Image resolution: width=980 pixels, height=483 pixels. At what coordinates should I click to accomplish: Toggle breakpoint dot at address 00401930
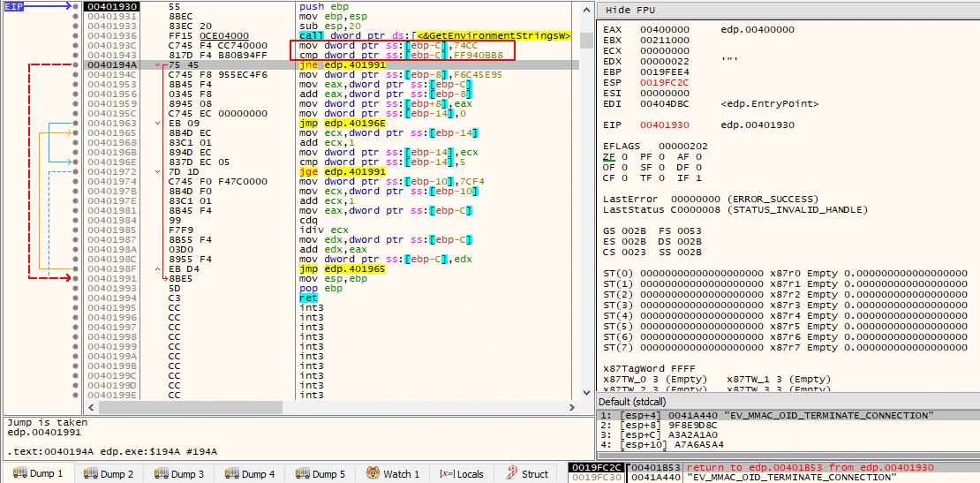coord(76,6)
